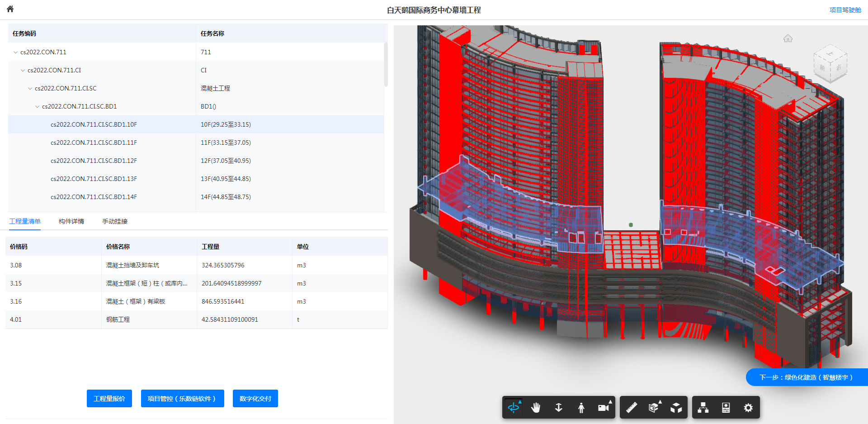
Task: Open the Section analysis tool
Action: 654,408
